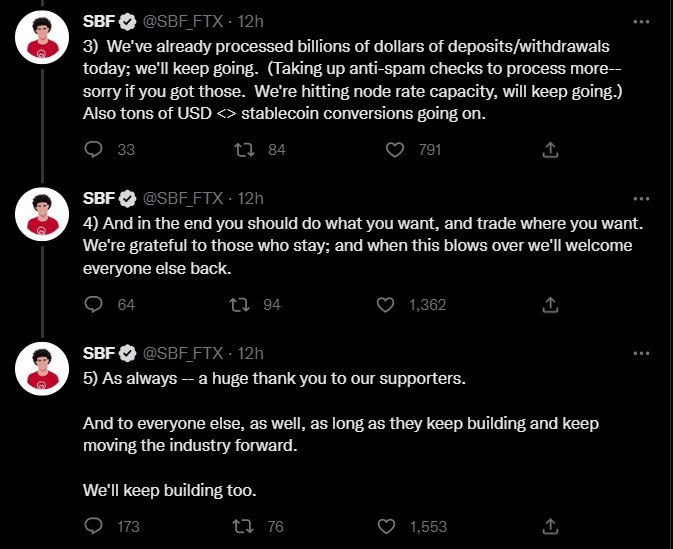Retweet the tweet with 76 retweets
The width and height of the screenshot is (673, 549).
[242, 526]
